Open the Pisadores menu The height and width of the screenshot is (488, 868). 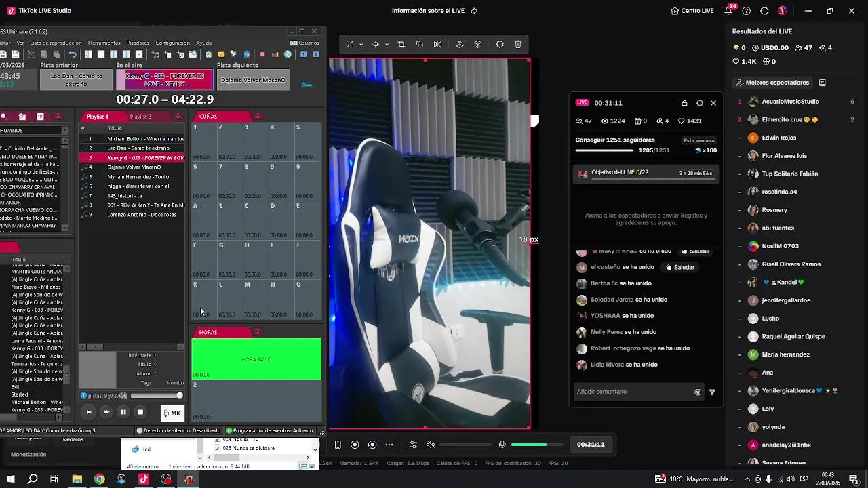138,43
